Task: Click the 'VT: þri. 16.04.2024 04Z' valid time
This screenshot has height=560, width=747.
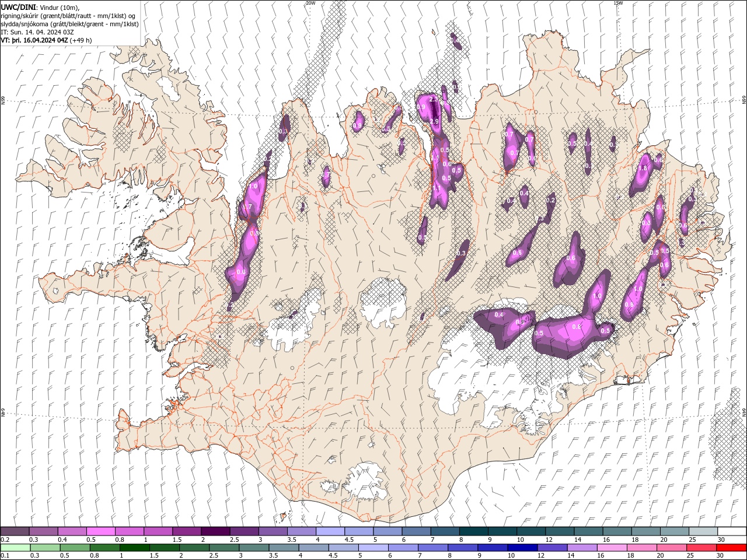Action: 34,40
